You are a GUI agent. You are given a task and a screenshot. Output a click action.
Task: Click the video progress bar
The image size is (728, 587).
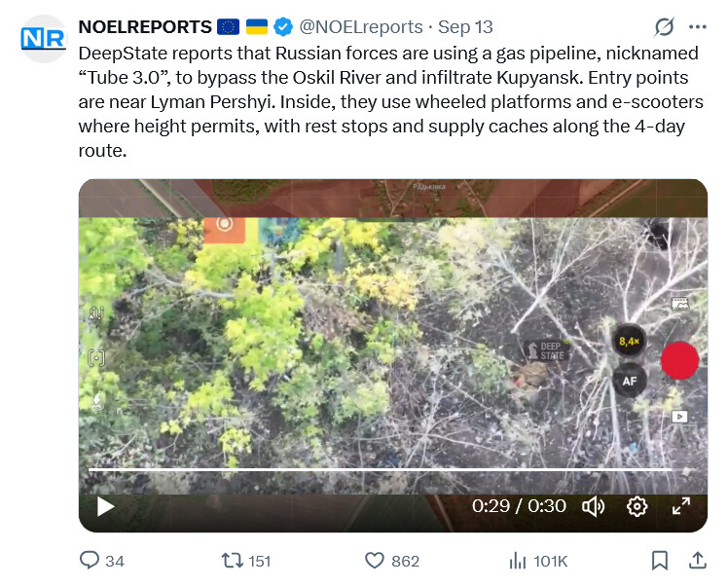[380, 470]
